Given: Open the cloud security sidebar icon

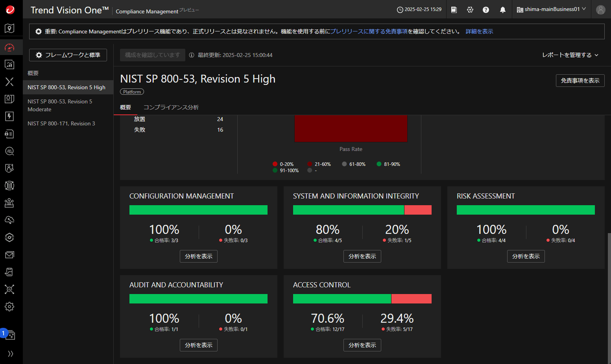Looking at the screenshot, I should click(9, 220).
